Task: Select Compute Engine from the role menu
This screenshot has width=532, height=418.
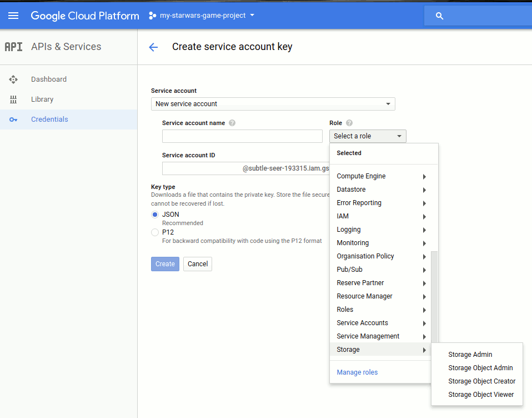Action: pyautogui.click(x=361, y=176)
